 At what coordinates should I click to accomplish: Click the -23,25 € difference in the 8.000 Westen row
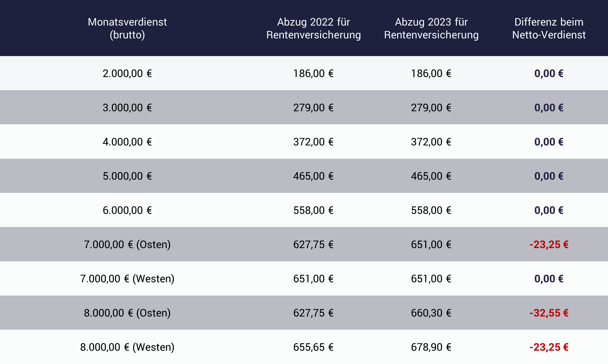549,347
